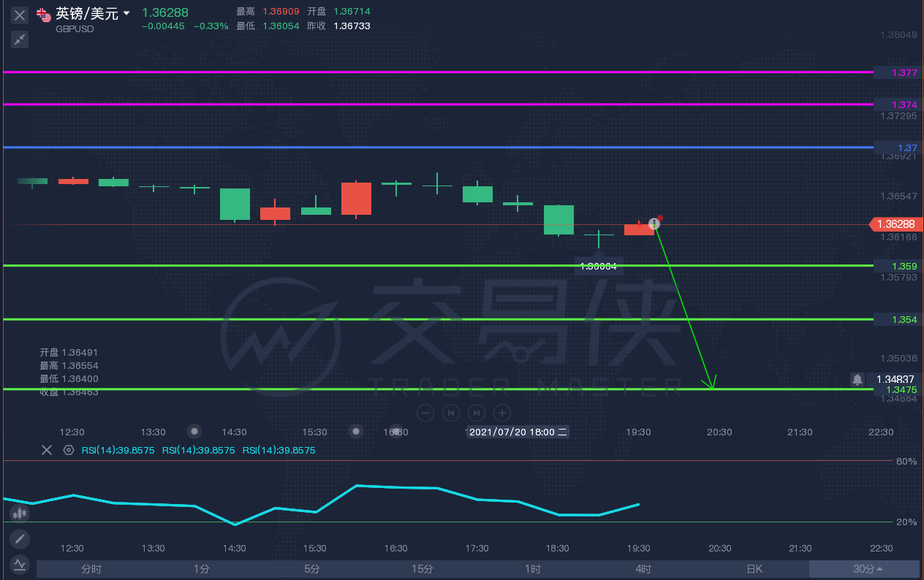Click the event marker dot near 14:00
924x580 pixels.
(194, 431)
